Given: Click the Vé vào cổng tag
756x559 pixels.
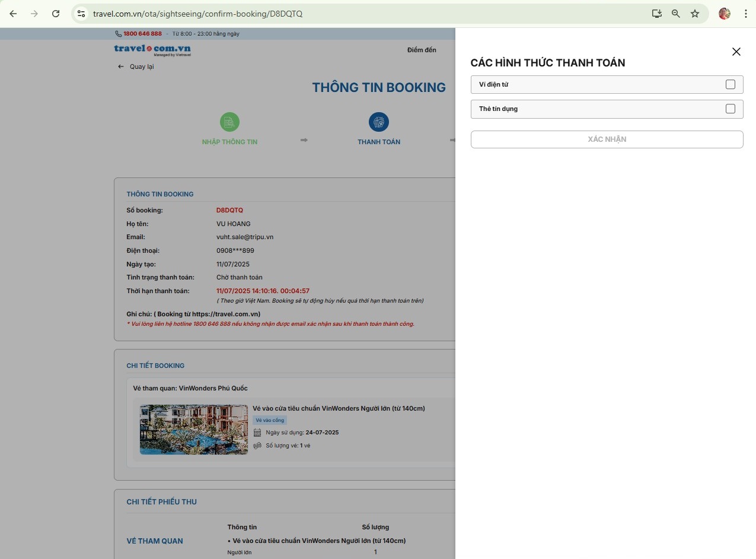Looking at the screenshot, I should click(x=270, y=420).
